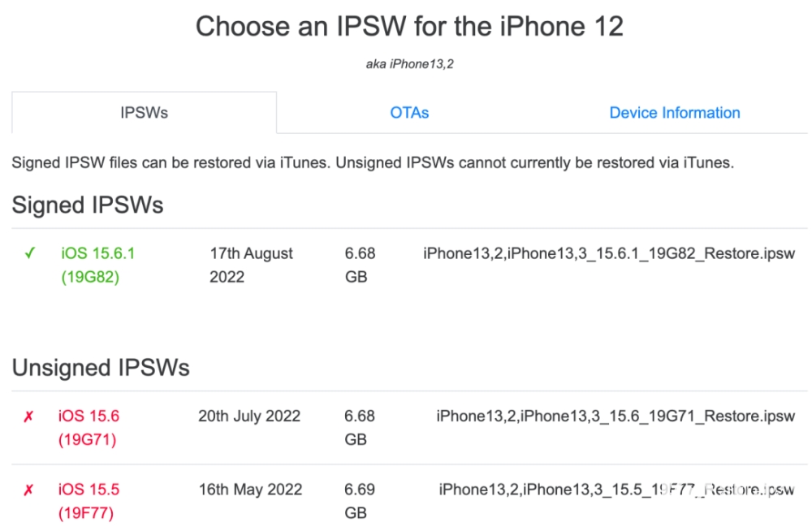Click the red X beside iOS 15.6
812x531 pixels.
(28, 417)
